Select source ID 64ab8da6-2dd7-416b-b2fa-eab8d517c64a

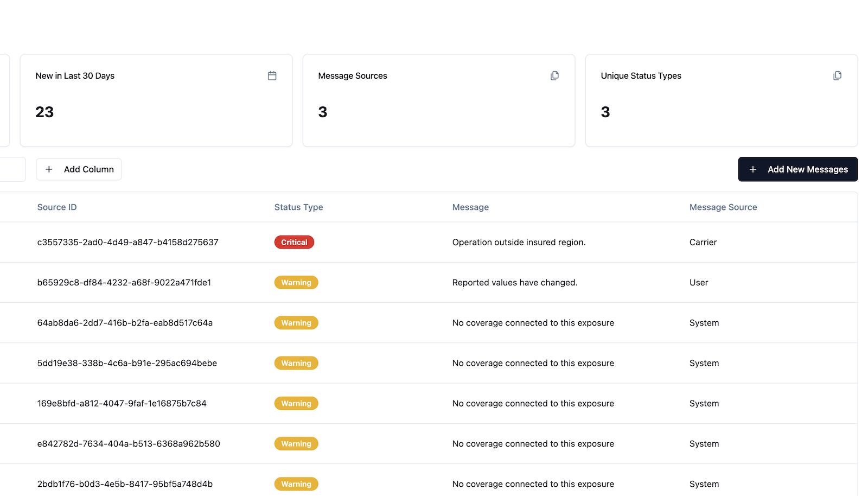tap(125, 323)
